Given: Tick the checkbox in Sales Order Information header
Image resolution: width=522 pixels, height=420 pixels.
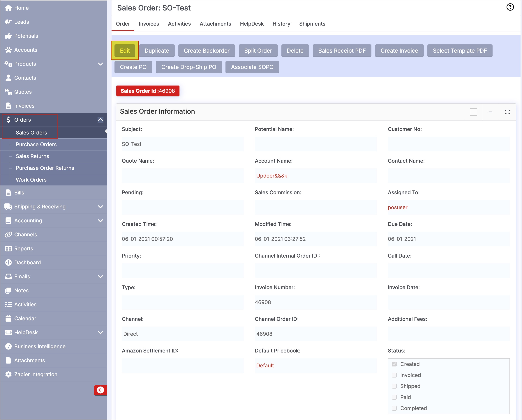Looking at the screenshot, I should point(473,112).
